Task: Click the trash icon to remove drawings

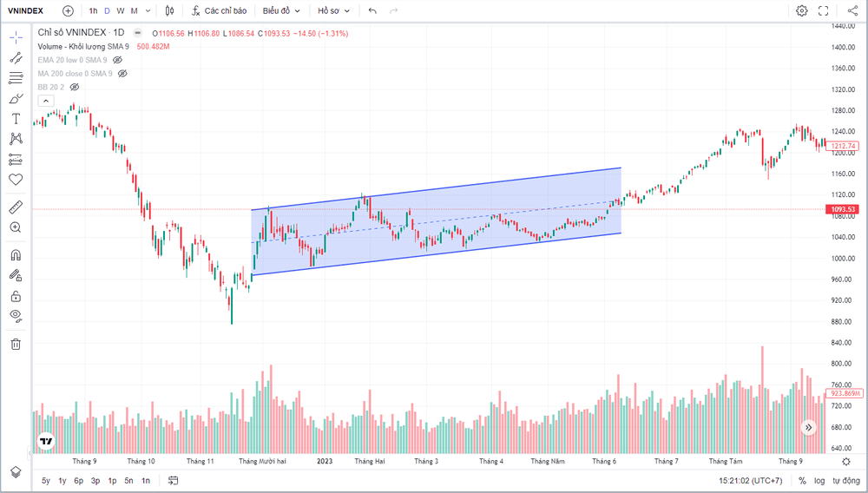Action: [16, 345]
